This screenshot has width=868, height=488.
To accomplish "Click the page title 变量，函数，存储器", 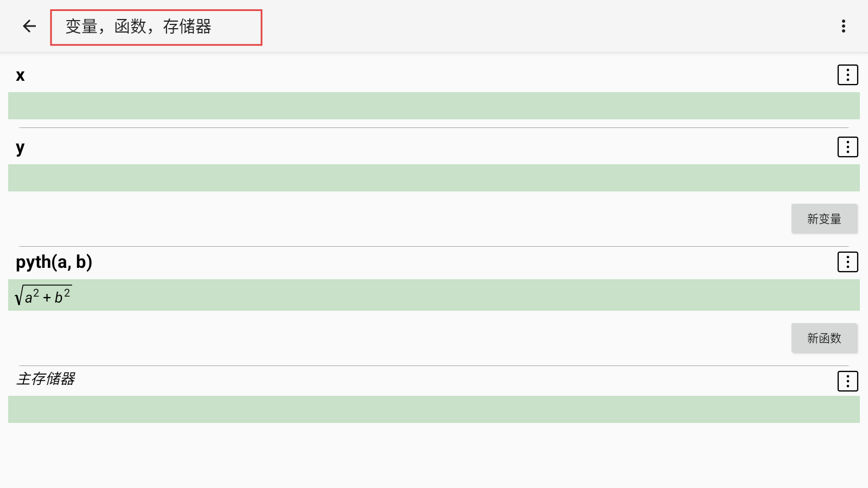I will (x=138, y=27).
